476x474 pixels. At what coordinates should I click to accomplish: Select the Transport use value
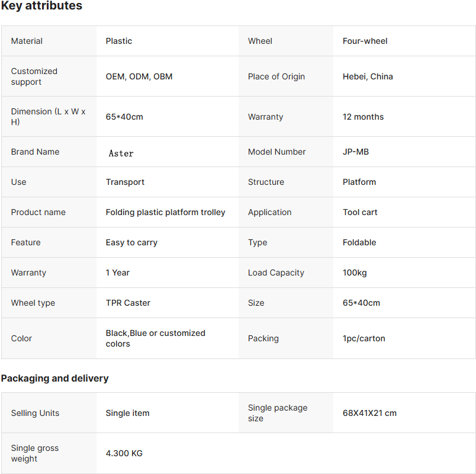coord(125,182)
